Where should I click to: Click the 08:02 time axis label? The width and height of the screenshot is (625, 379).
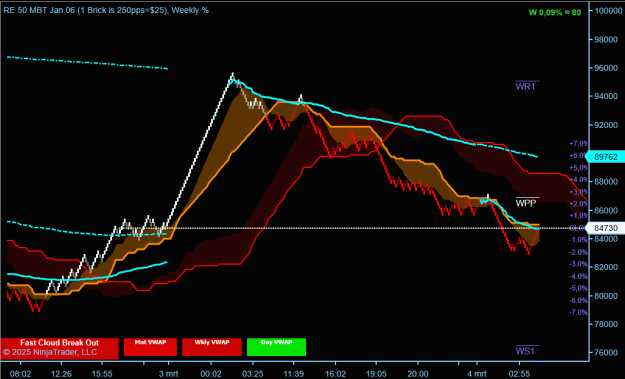[x=20, y=374]
